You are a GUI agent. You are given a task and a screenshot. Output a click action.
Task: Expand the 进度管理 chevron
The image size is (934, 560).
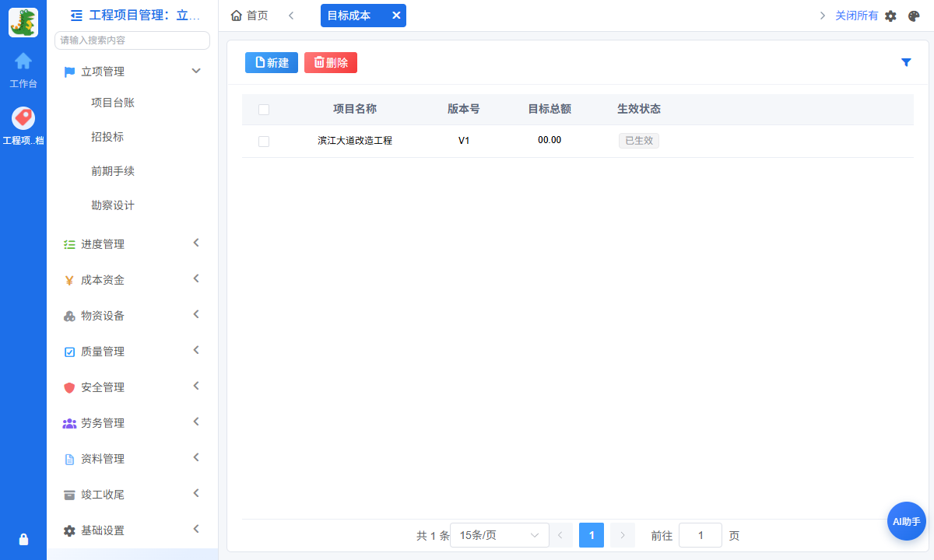(x=196, y=243)
